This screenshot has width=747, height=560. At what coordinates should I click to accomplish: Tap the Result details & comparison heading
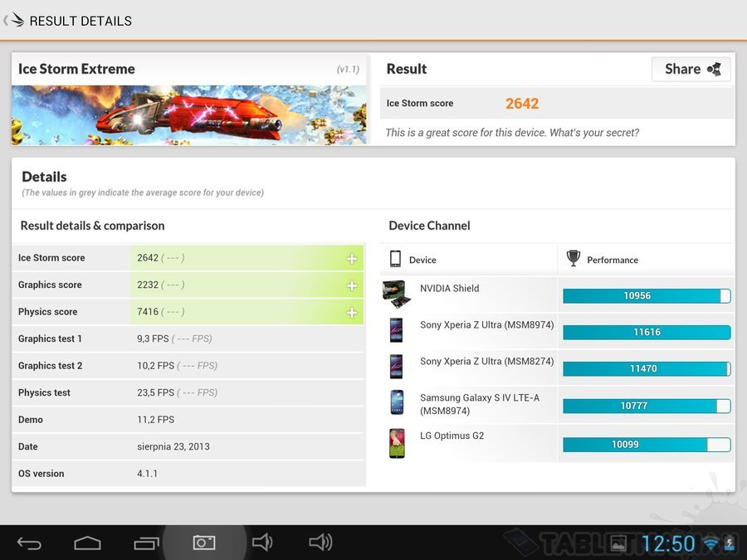coord(92,226)
